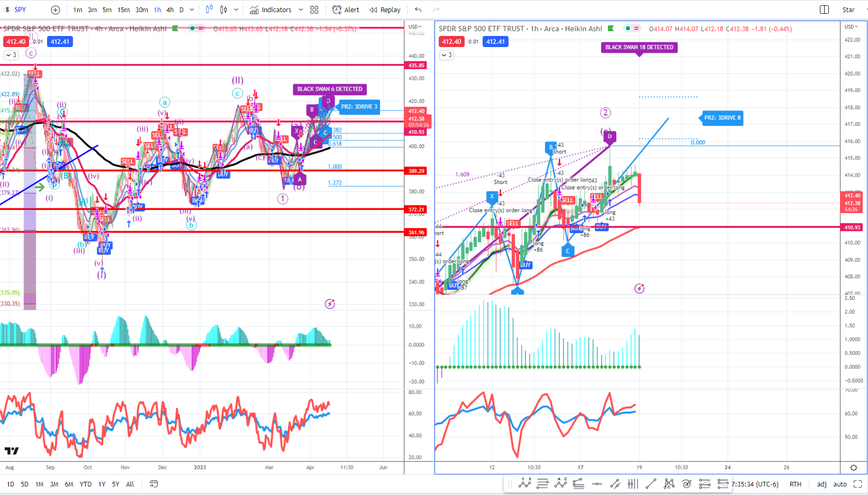Expand the timeframe interval dropdown
Image resolution: width=868 pixels, height=495 pixels.
pyautogui.click(x=192, y=10)
